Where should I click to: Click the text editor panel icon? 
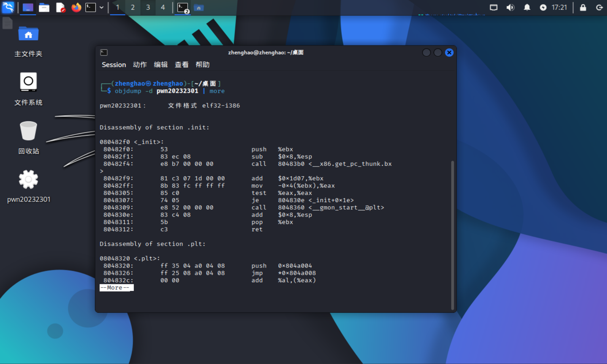tap(60, 7)
